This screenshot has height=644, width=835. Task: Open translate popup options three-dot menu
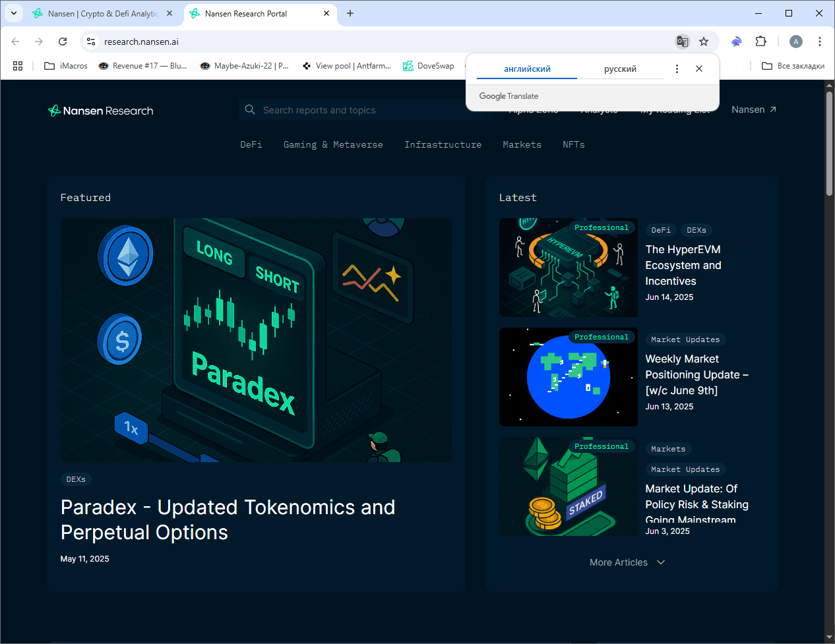(677, 69)
